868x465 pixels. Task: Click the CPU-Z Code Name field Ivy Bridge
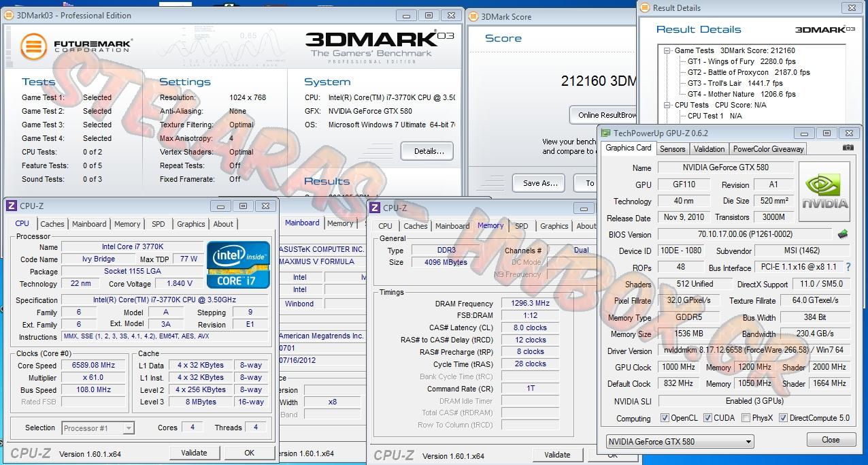pyautogui.click(x=99, y=259)
